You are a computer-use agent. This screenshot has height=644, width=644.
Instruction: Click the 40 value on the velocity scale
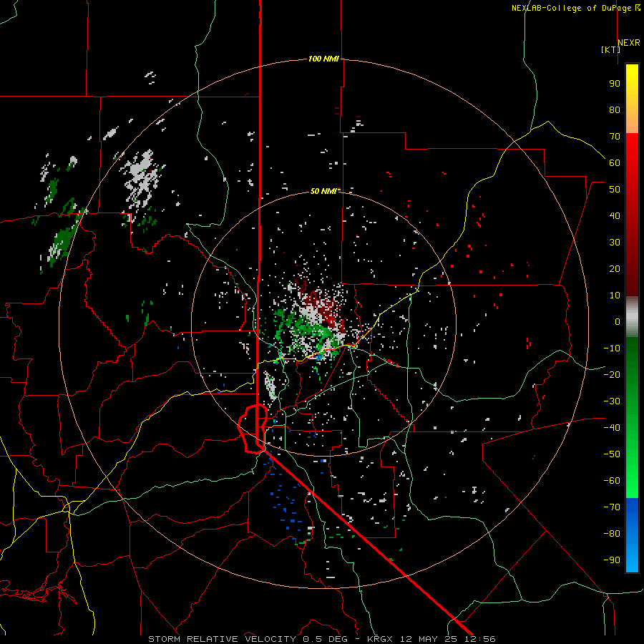615,215
